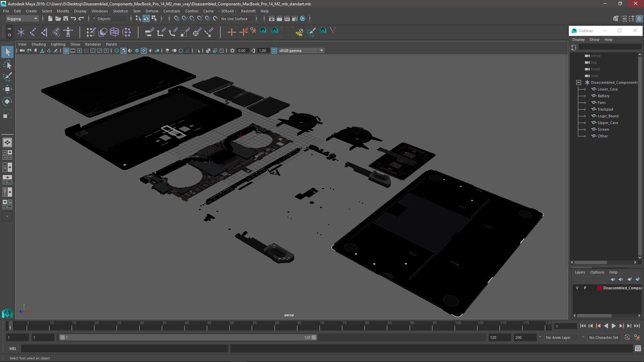This screenshot has height=362, width=644.
Task: Click the range slider end handle at 120
Action: coord(314,338)
